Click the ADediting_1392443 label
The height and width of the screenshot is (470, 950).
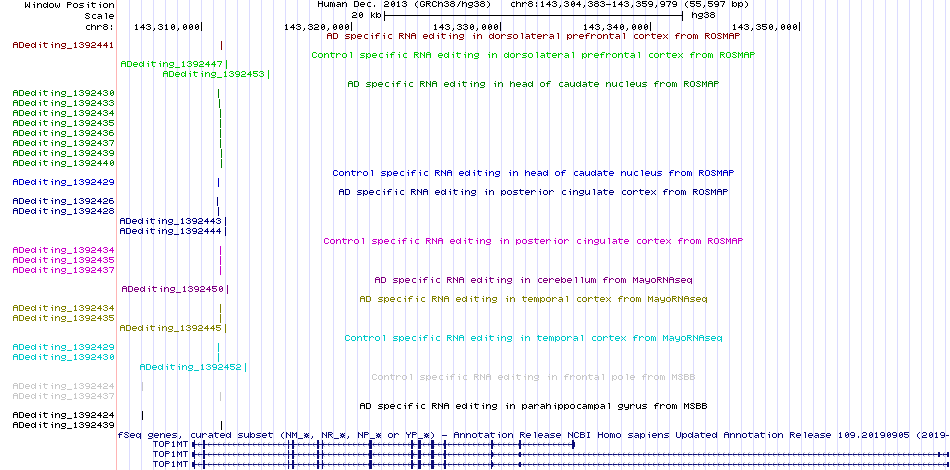[171, 221]
